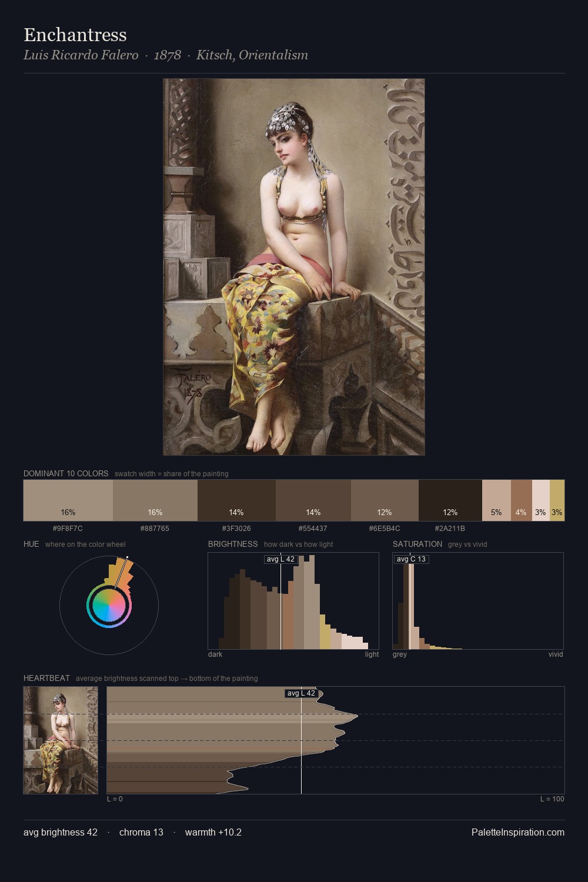Click 'where on the color wheel' caption
The width and height of the screenshot is (588, 882).
point(85,544)
